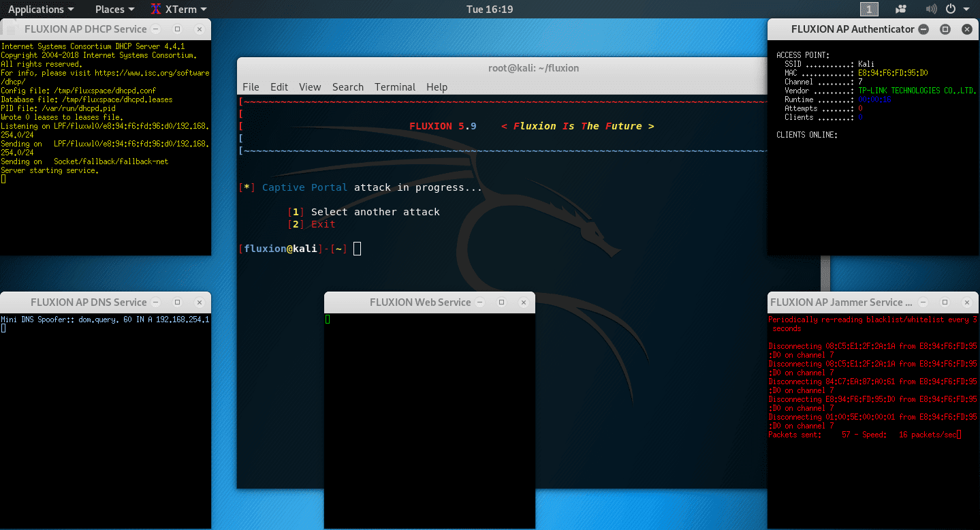This screenshot has height=530, width=980.
Task: Click green cursor in FLUXION Web Service
Action: tap(328, 319)
